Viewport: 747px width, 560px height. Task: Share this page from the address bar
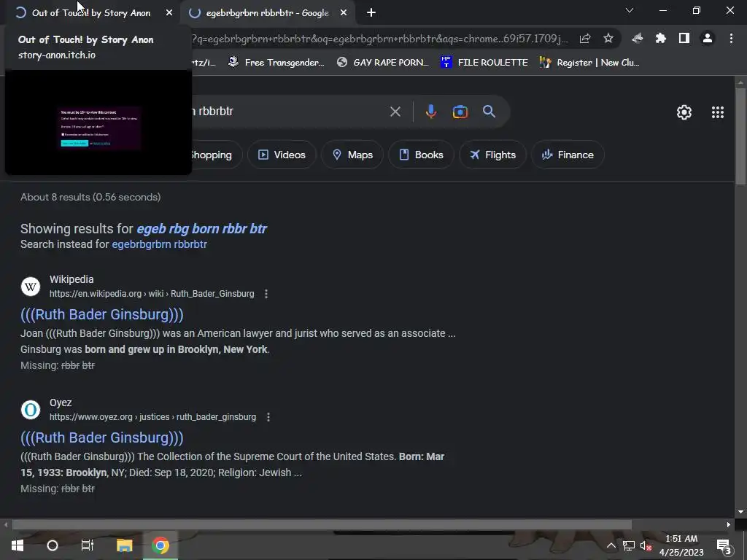(585, 39)
